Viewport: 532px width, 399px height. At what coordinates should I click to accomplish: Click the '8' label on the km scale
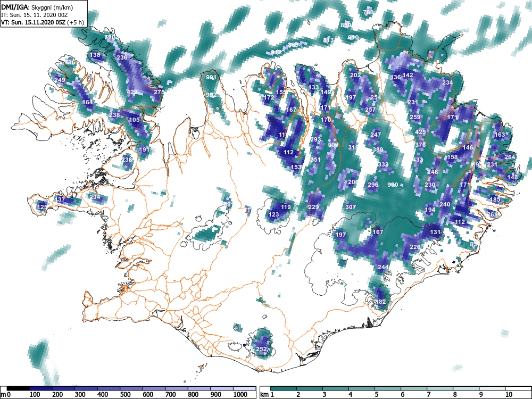click(x=455, y=395)
